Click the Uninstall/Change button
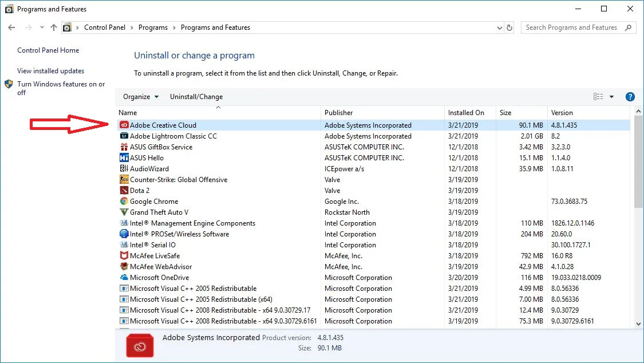 [x=196, y=97]
